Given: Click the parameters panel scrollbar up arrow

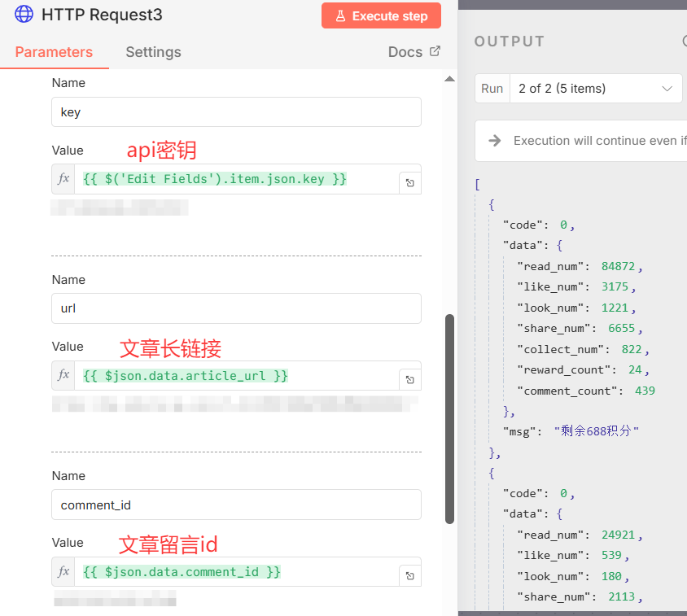Looking at the screenshot, I should [x=449, y=79].
